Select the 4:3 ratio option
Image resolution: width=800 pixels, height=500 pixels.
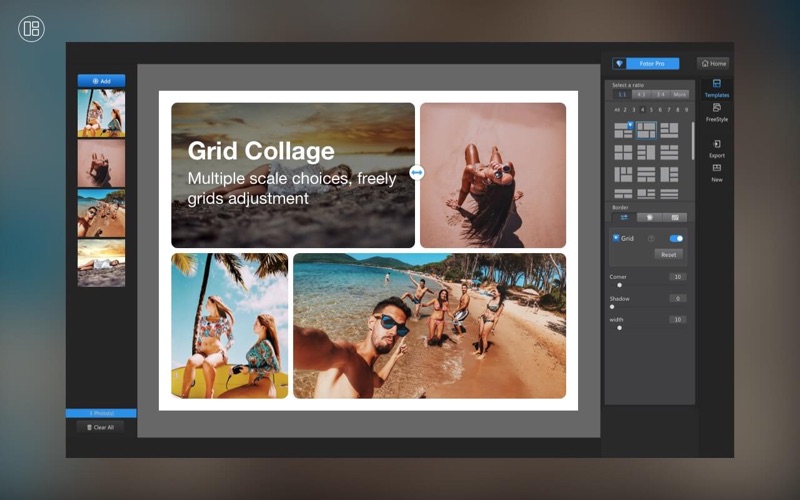point(641,94)
